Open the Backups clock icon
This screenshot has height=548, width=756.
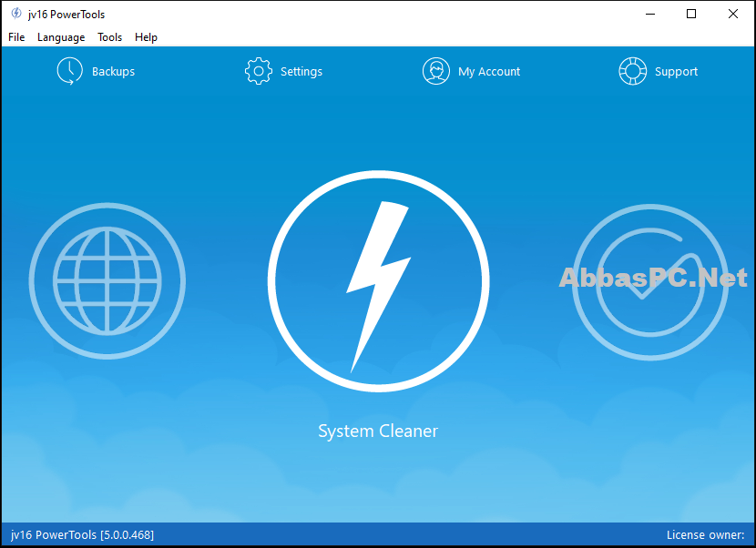[70, 71]
